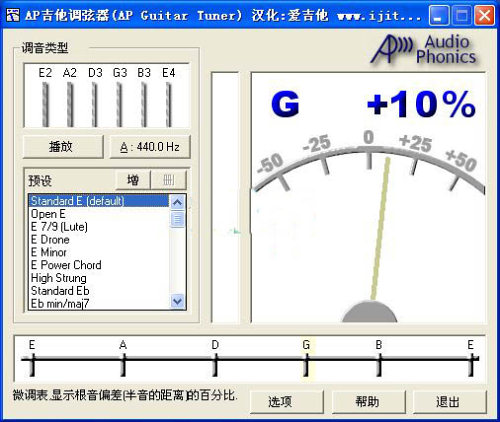
Task: Click the 退出 exit button
Action: click(450, 402)
